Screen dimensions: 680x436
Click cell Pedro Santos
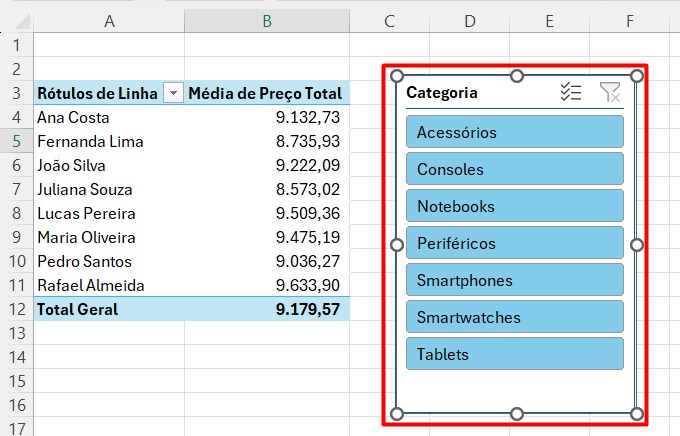click(x=109, y=261)
